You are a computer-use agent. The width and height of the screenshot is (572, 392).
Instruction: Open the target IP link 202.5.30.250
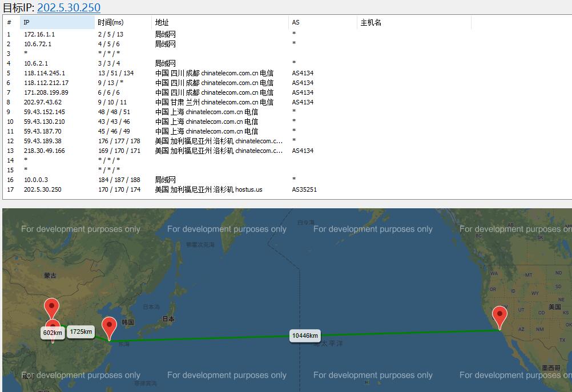tap(69, 7)
